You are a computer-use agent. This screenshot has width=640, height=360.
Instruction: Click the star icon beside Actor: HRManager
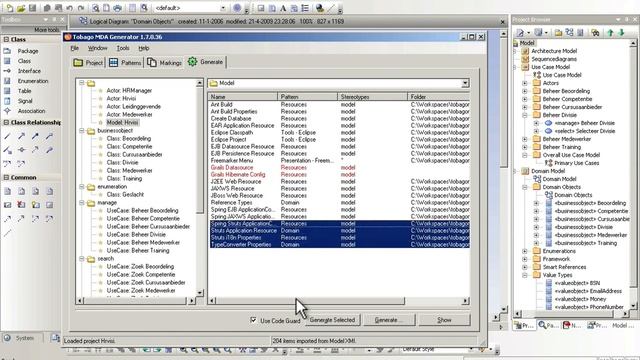100,91
